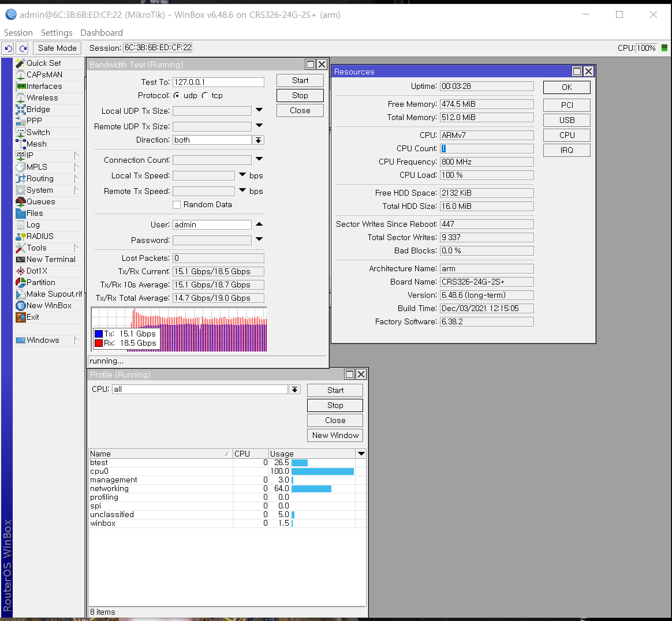This screenshot has width=672, height=621.
Task: Stop the running Bandwidth Test
Action: 300,96
